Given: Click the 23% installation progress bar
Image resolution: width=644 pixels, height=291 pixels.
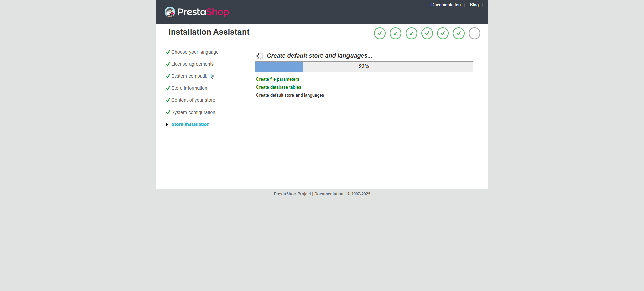Looking at the screenshot, I should [x=364, y=67].
